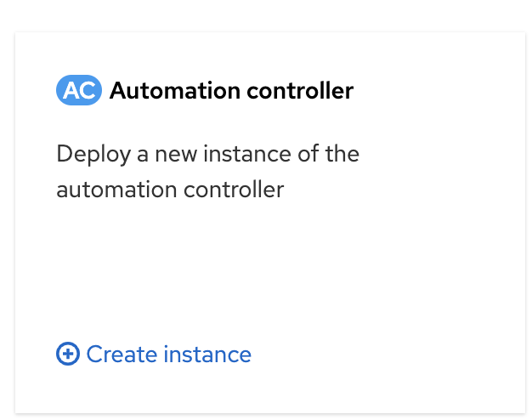Tap the rounded AC abbreviation badge
Image resolution: width=532 pixels, height=420 pixels.
point(79,90)
